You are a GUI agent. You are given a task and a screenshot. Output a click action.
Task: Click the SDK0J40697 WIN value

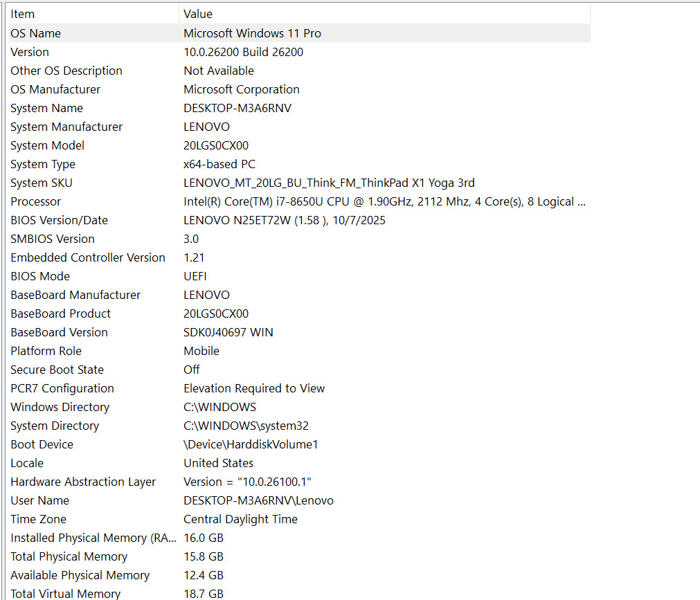pos(228,333)
